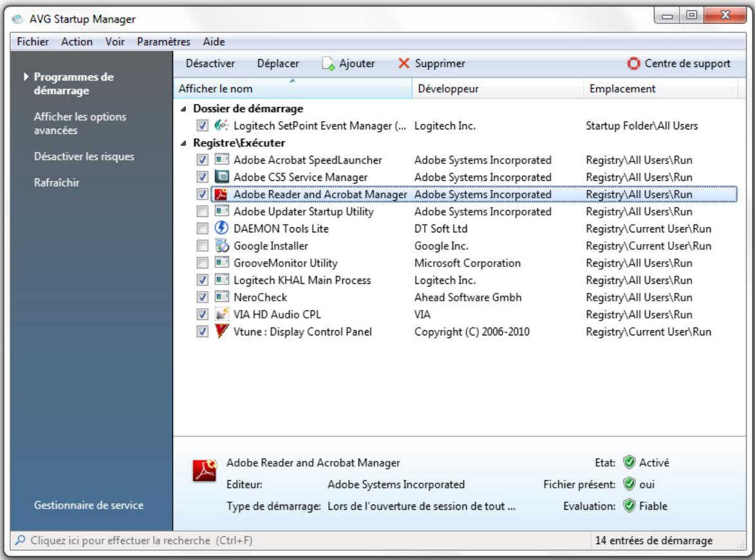This screenshot has width=755, height=560.
Task: Uncheck Adobe CS5 Service Manager checkbox
Action: coord(202,177)
